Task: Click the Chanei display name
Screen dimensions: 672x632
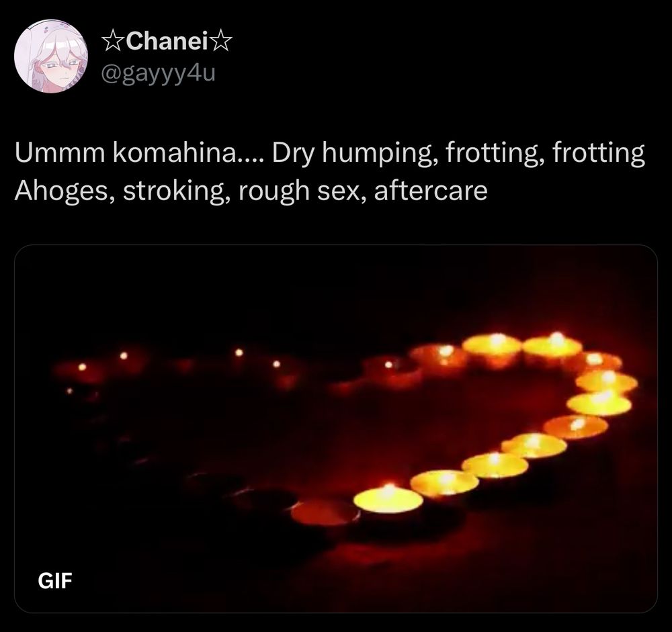Action: tap(167, 42)
